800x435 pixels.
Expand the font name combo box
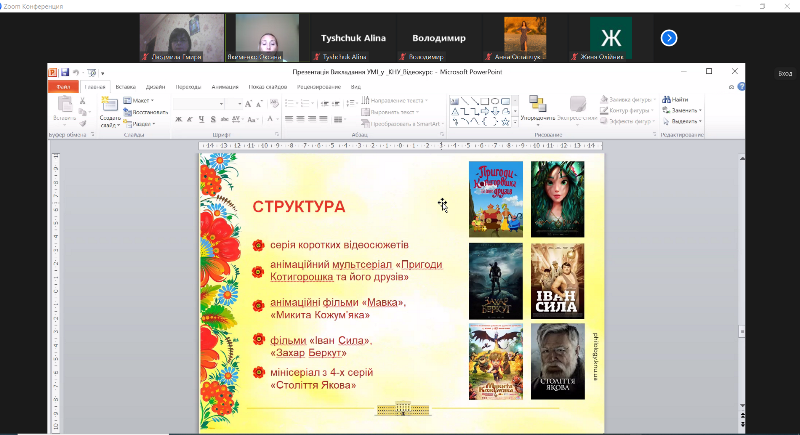223,104
